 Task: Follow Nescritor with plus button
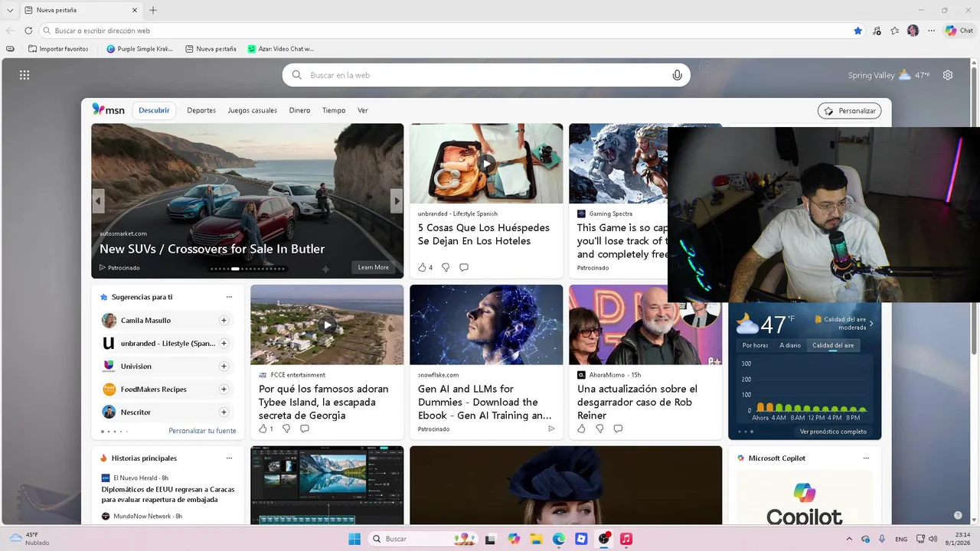click(x=224, y=412)
